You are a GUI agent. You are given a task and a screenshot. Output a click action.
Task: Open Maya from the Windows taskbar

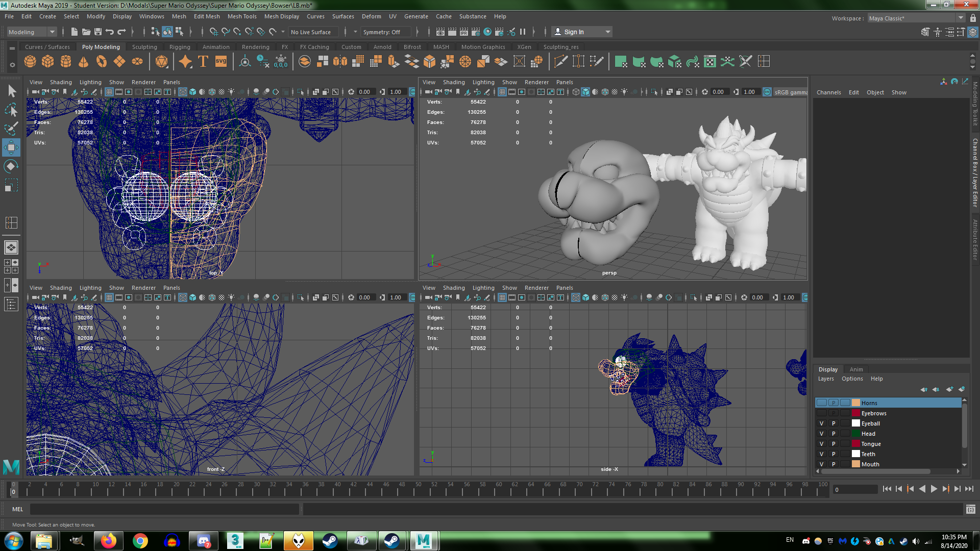tap(423, 541)
